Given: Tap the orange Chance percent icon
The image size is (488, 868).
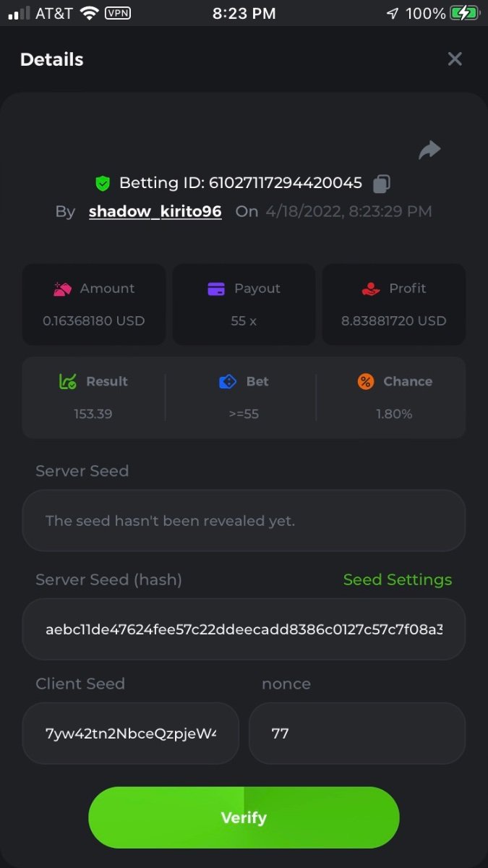Looking at the screenshot, I should coord(366,381).
